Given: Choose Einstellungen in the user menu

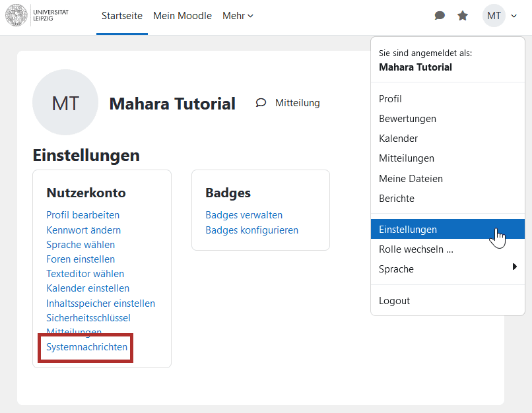Looking at the screenshot, I should tap(448, 229).
